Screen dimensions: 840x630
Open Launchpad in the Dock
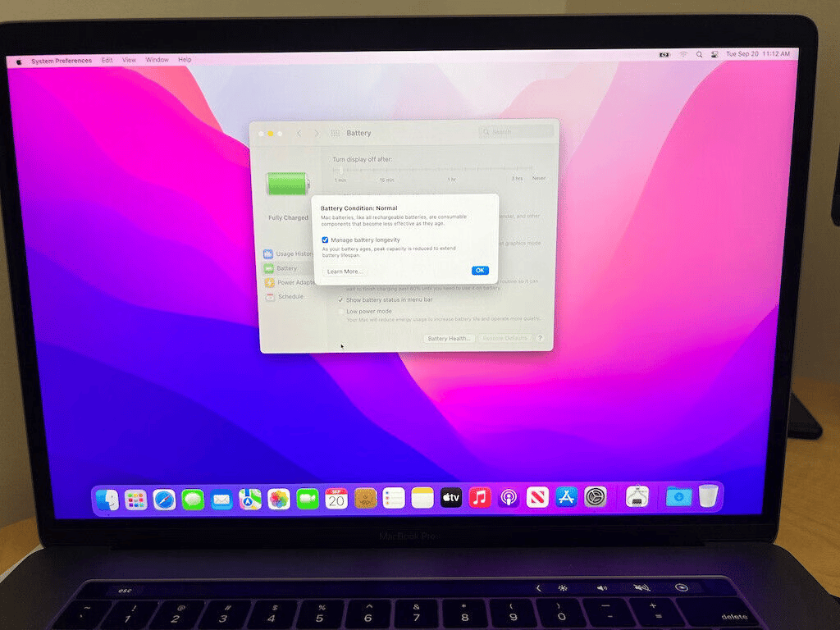135,500
